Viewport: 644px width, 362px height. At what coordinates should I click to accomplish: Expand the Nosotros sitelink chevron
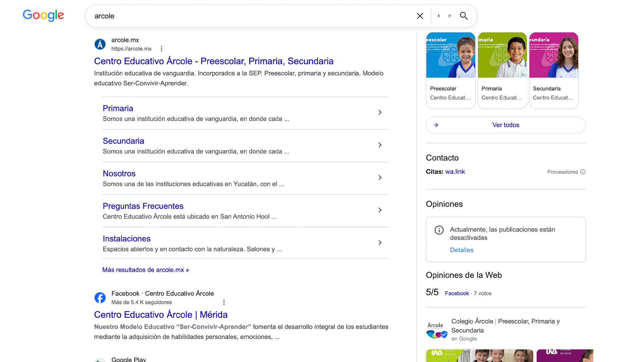click(380, 177)
